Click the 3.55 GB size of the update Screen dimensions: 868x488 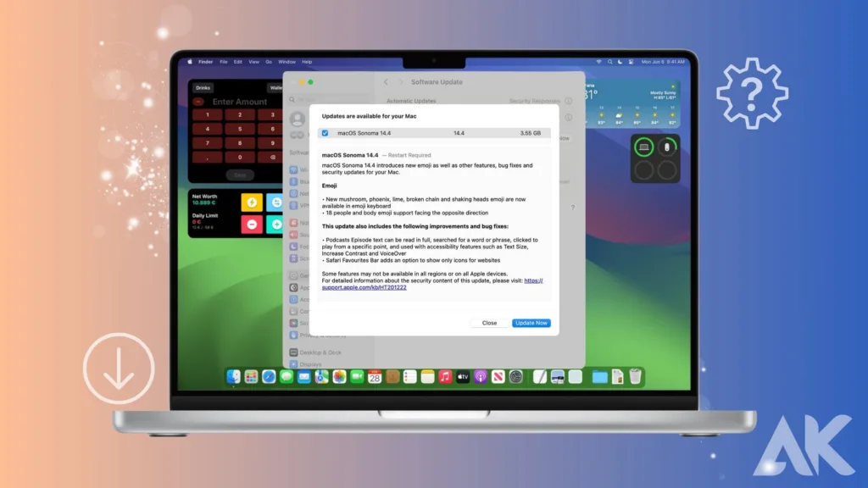click(531, 133)
